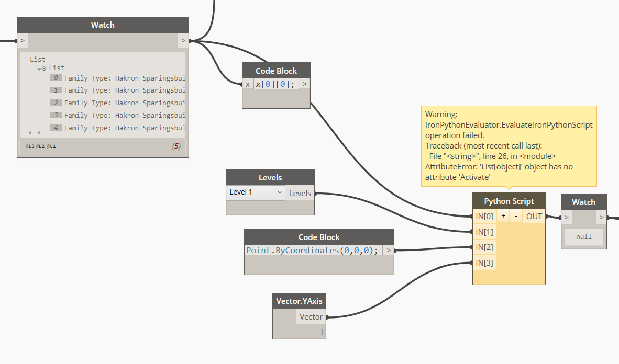Select item 1 Family Type row in Watch
The height and width of the screenshot is (364, 619).
point(117,90)
